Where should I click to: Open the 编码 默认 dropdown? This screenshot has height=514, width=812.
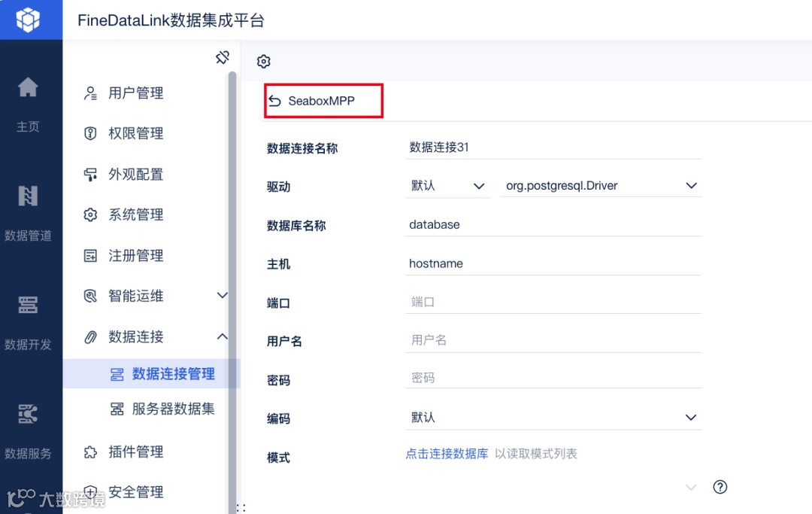(553, 418)
